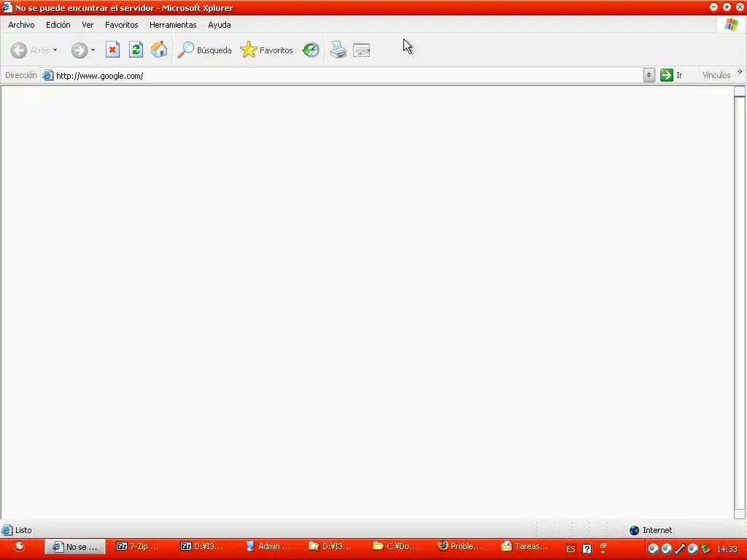Click the Windows flag logo throbber
The image size is (747, 560).
point(731,25)
